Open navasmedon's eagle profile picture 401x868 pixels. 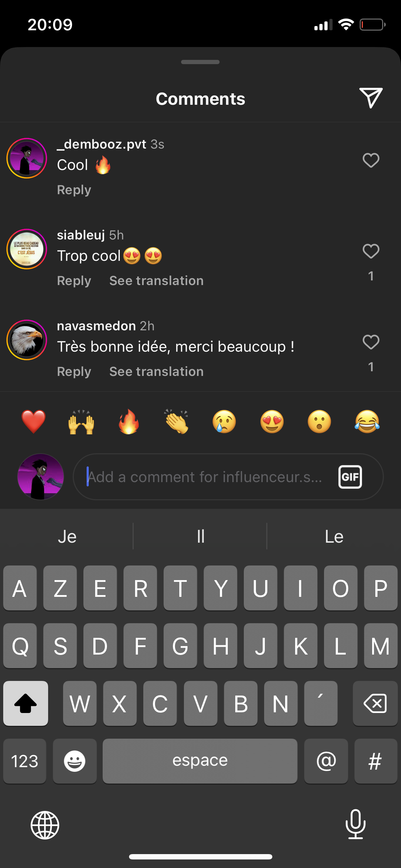pos(27,340)
